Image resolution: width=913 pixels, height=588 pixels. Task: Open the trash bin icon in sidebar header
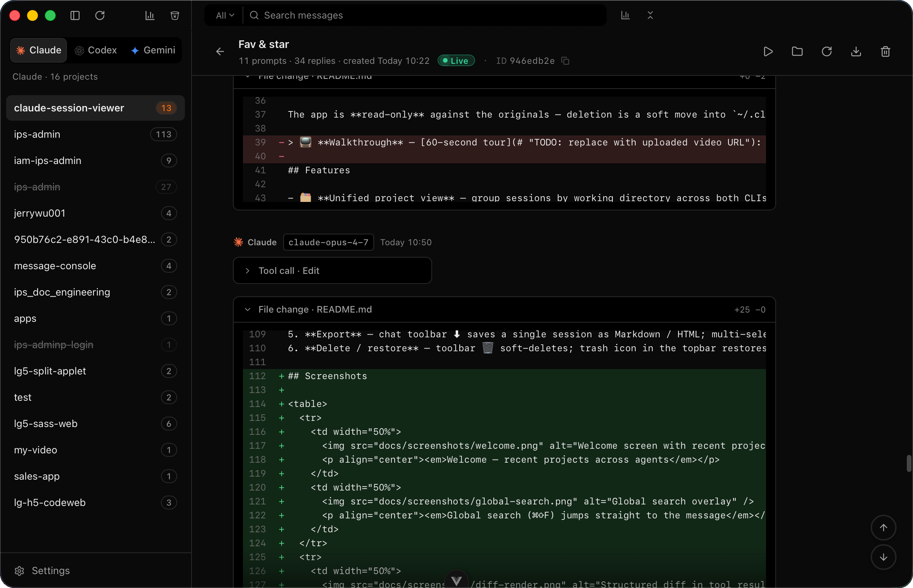click(x=175, y=15)
